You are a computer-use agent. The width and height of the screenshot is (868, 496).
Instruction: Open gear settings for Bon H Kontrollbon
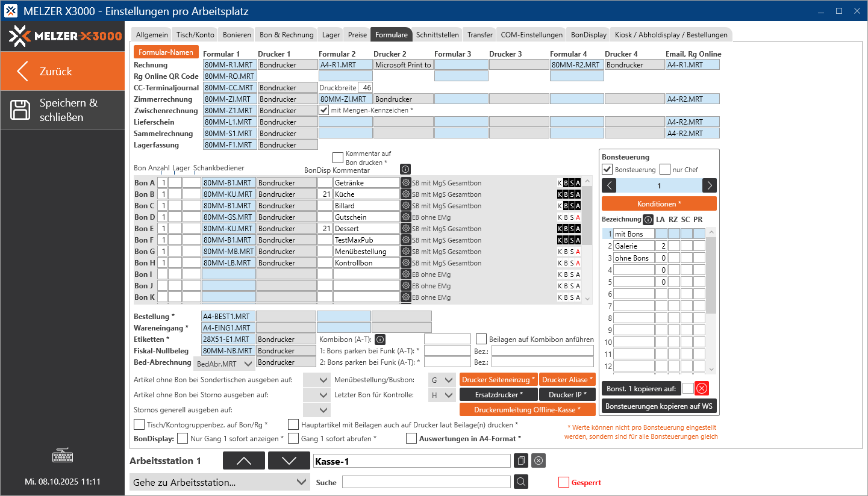click(x=406, y=262)
